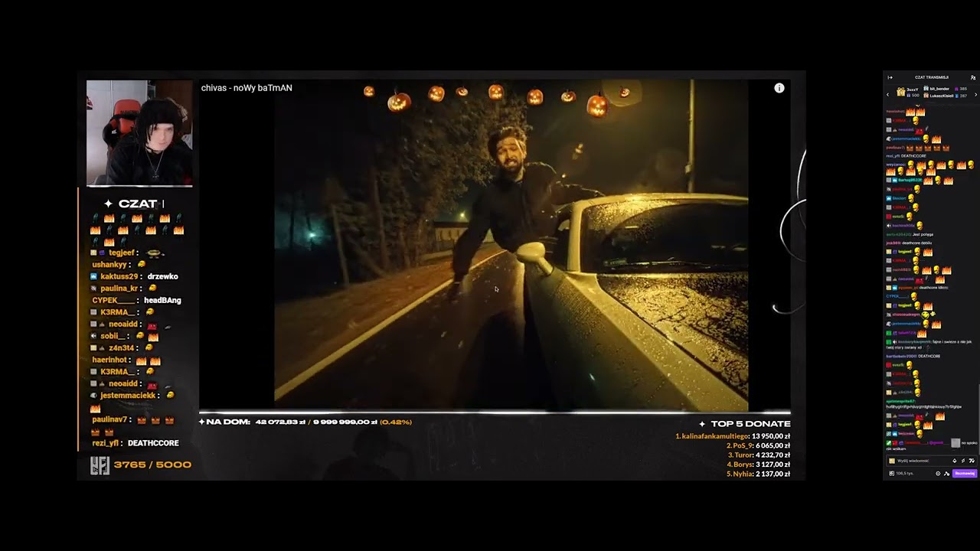Click the info icon on the video
Image resolution: width=980 pixels, height=551 pixels.
[779, 88]
